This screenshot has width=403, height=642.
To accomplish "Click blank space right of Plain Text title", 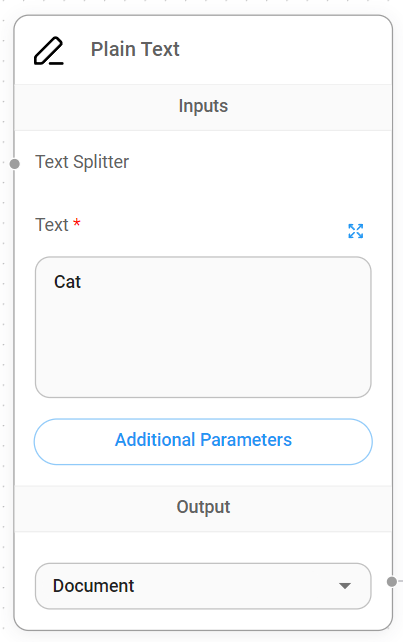I will point(283,50).
